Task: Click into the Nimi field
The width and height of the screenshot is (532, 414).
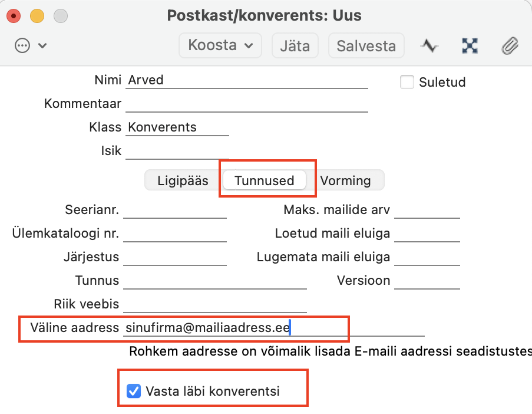Action: [247, 80]
